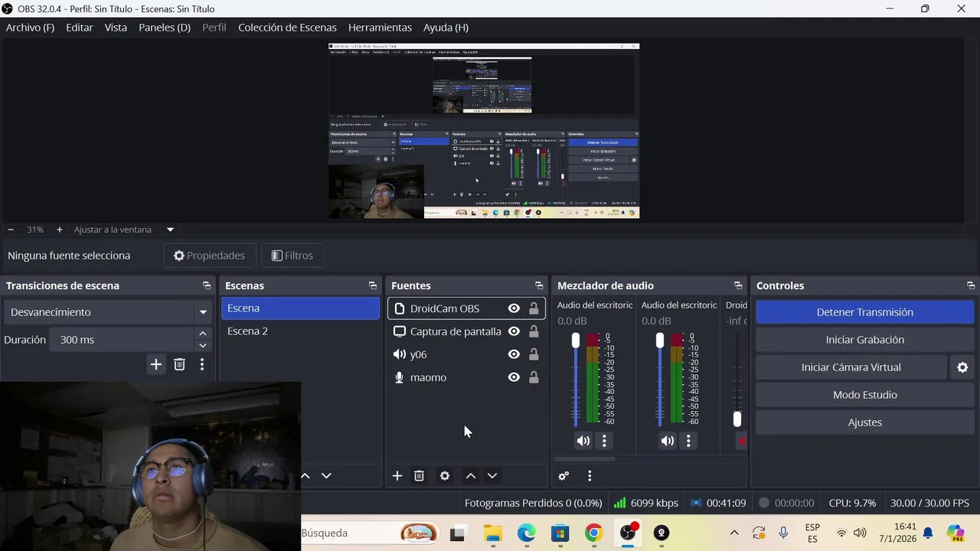This screenshot has width=980, height=551.
Task: Open Colección de Escenas menu
Action: [x=287, y=28]
